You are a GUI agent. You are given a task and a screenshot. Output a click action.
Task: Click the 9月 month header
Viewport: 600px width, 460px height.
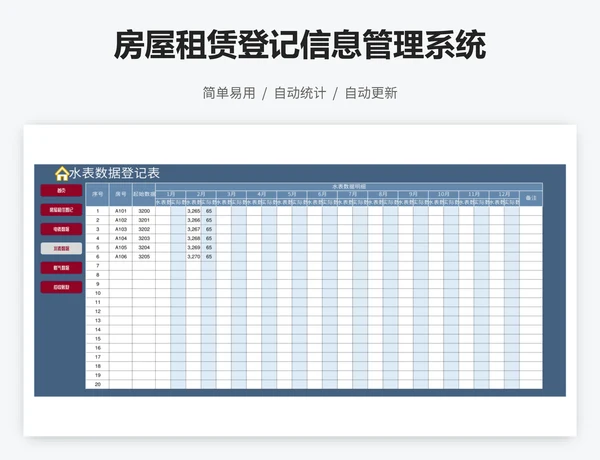413,194
